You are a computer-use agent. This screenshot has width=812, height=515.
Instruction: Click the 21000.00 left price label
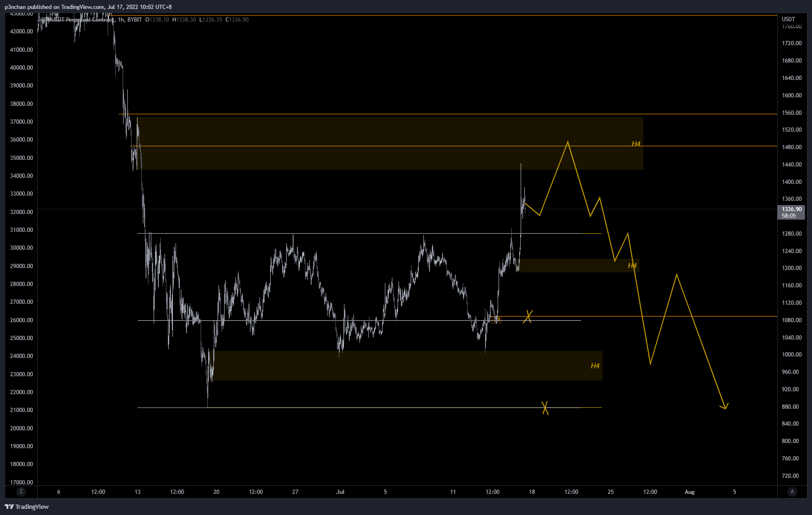[22, 410]
